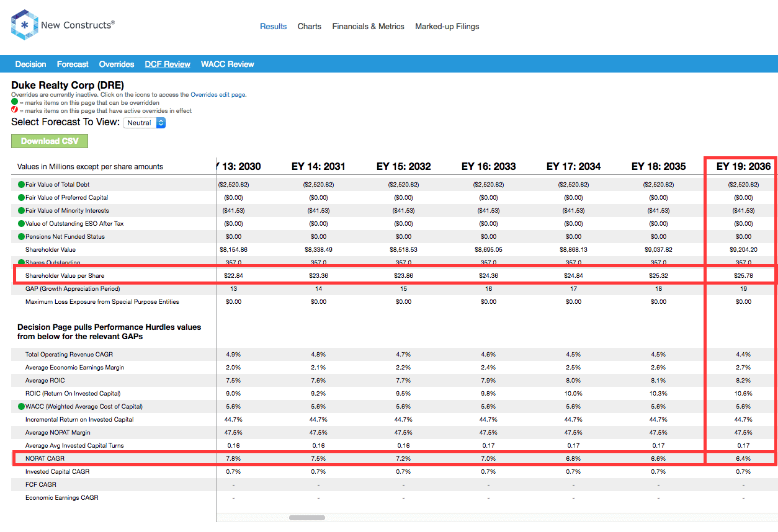Click override icon for Pensions Net Funded Status
This screenshot has width=778, height=532.
click(21, 236)
